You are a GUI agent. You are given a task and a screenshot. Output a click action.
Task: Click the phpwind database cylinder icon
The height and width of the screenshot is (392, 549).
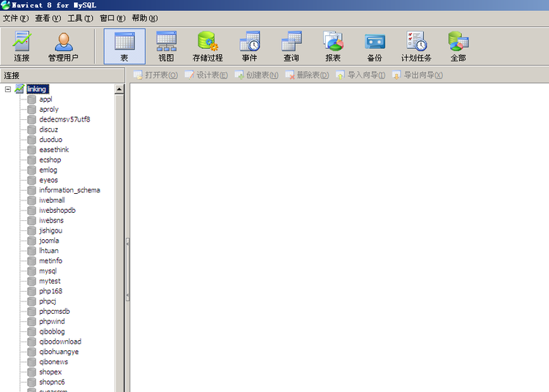tap(32, 321)
